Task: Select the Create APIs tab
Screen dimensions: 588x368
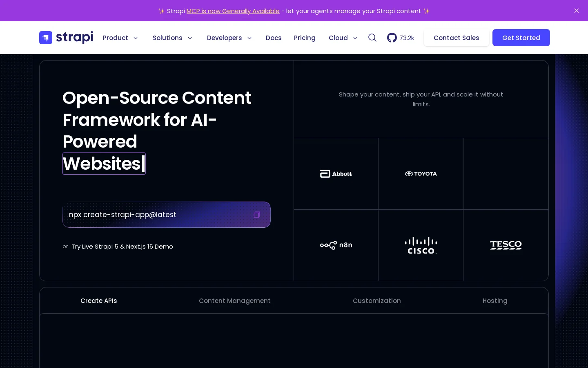Action: click(99, 301)
